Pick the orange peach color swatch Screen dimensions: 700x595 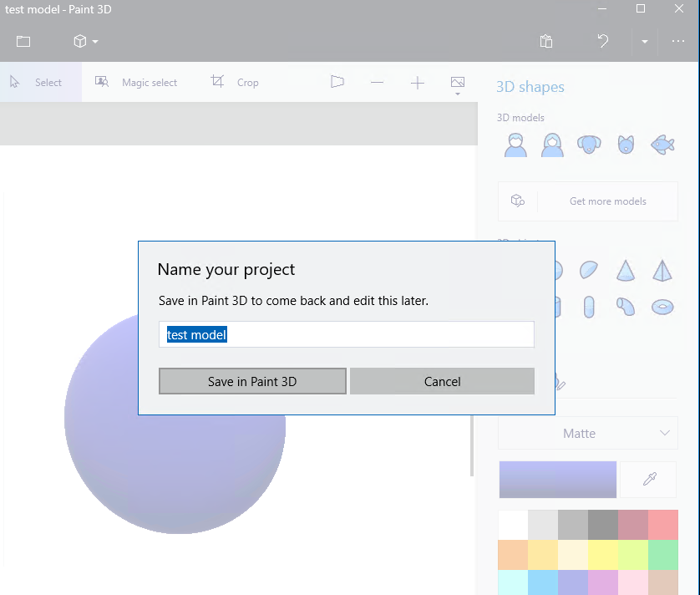513,555
